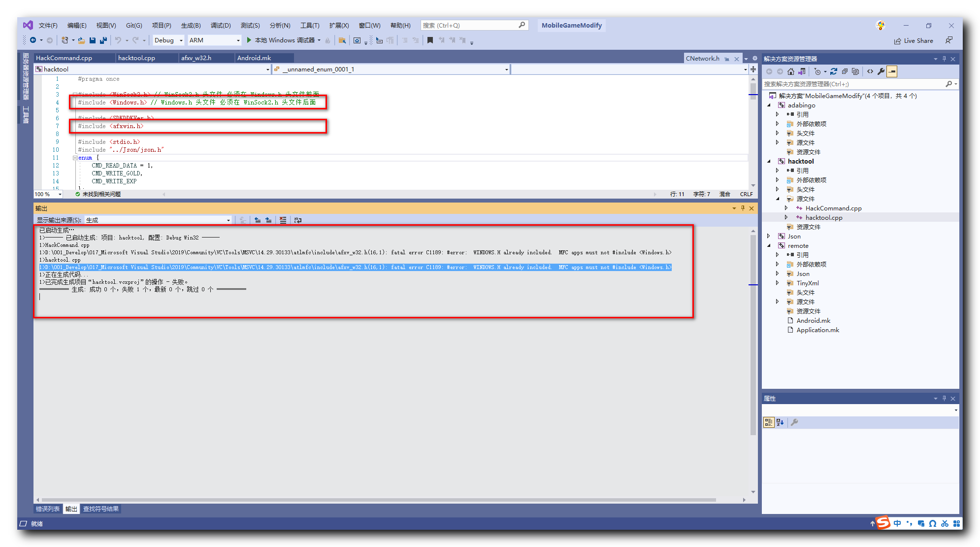Image resolution: width=980 pixels, height=547 pixels.
Task: Click the Clear All output icon
Action: tap(283, 220)
